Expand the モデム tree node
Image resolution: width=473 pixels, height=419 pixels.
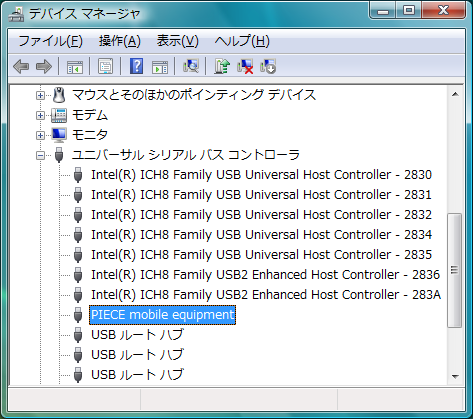coord(40,115)
